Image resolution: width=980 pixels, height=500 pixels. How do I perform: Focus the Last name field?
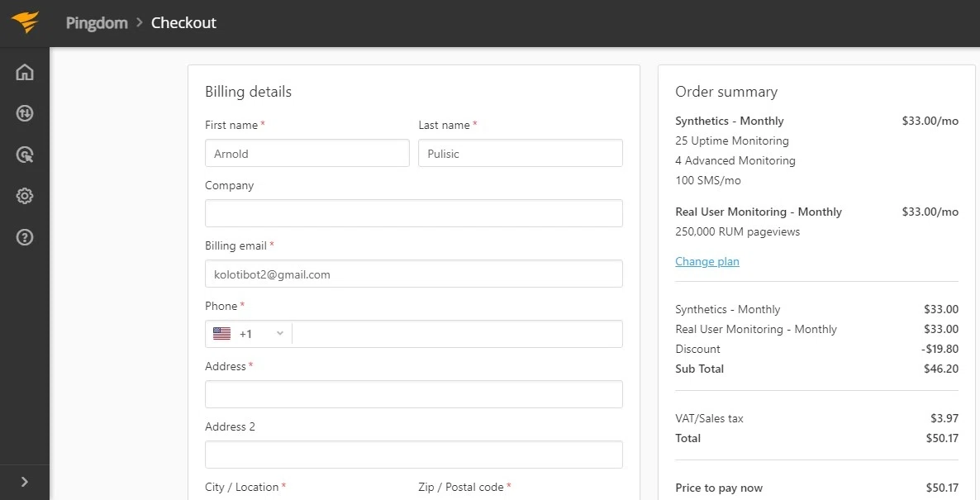point(520,153)
